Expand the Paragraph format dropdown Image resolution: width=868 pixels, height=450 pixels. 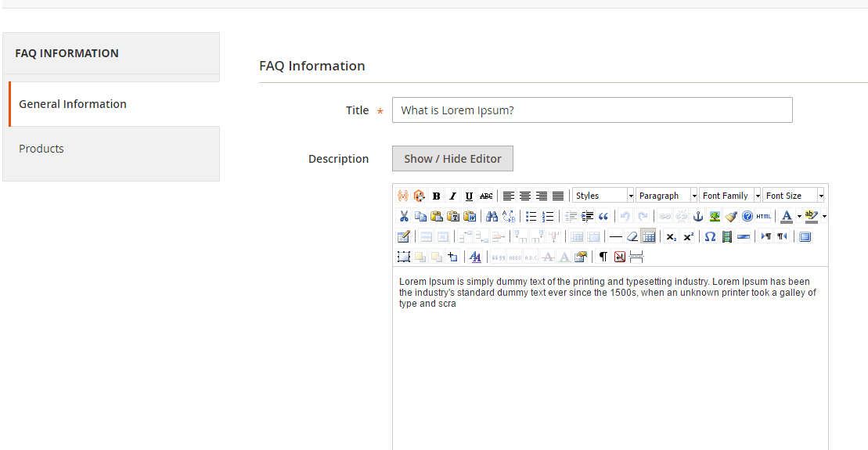tap(667, 196)
